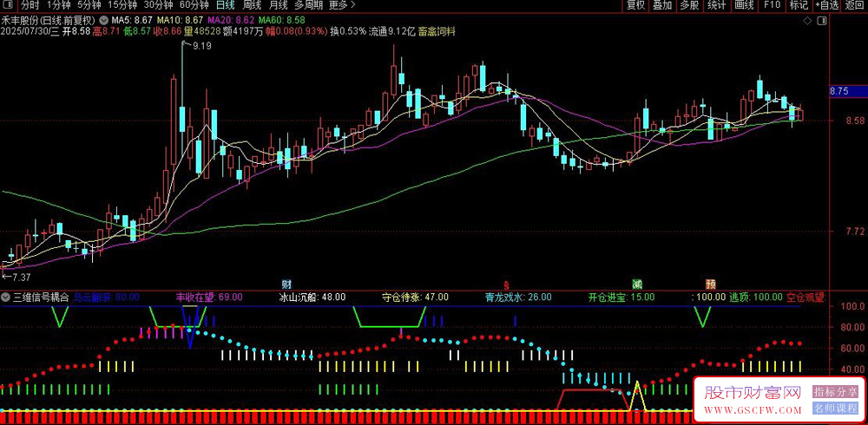Expand the 三维信号耦合 indicator dropdown
This screenshot has width=868, height=425.
pyautogui.click(x=6, y=297)
